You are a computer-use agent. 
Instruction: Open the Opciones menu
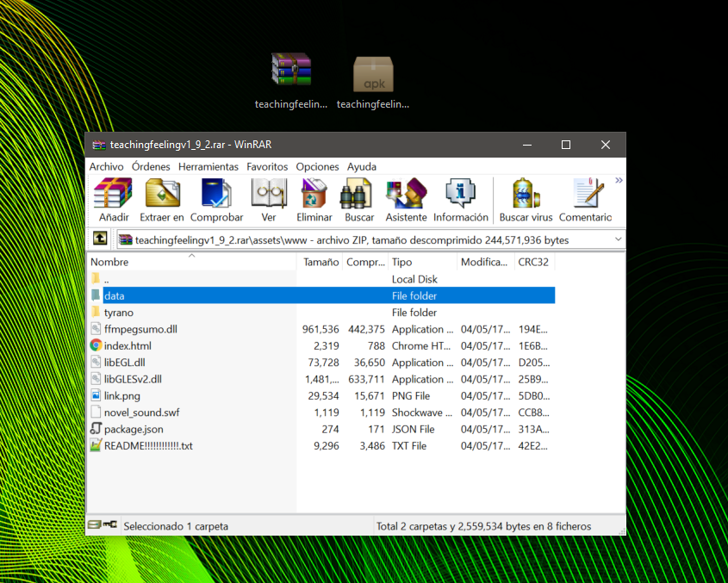[x=317, y=167]
